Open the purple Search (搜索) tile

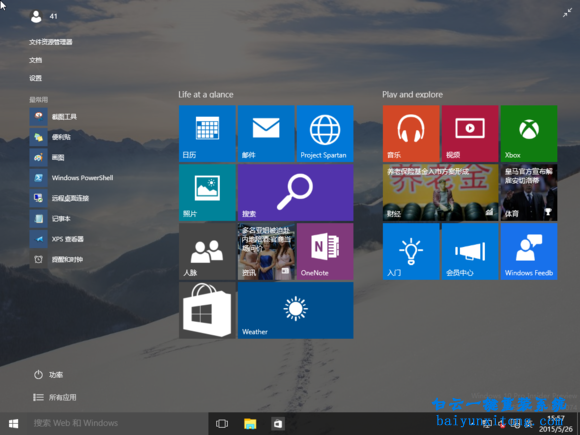[x=295, y=192]
